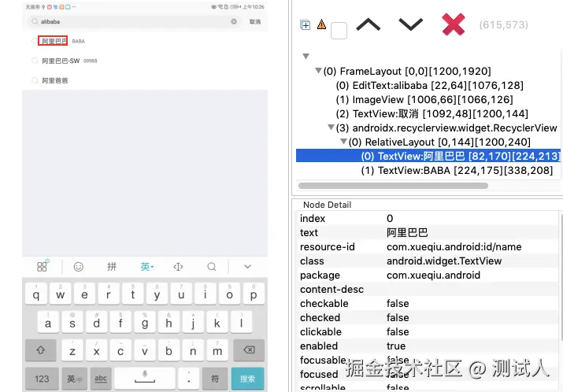Tap the keyboard bar search magnifier icon
The image size is (563, 392).
point(212,267)
